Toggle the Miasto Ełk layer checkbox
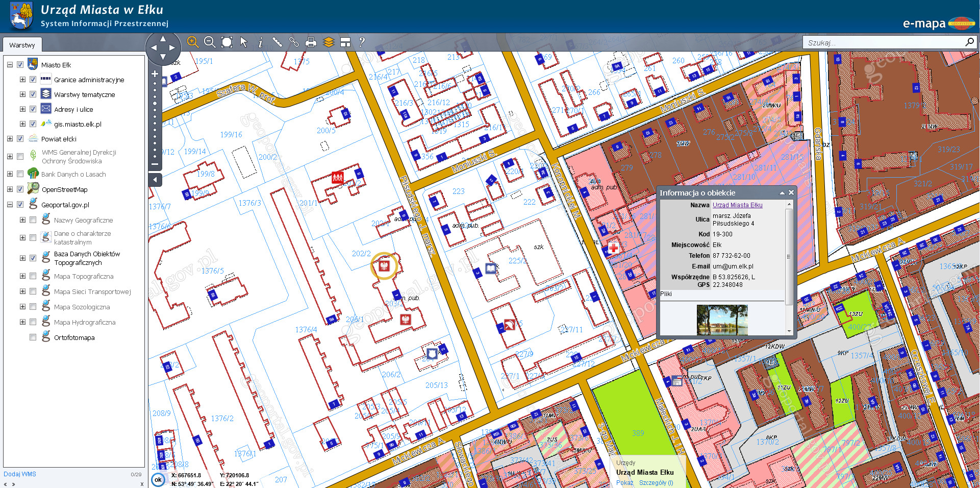The width and height of the screenshot is (980, 488). coord(20,65)
